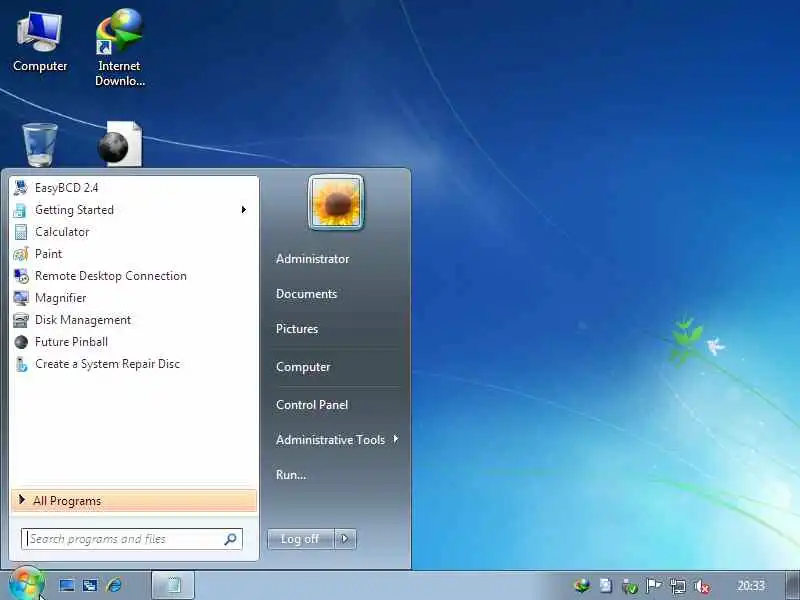This screenshot has width=800, height=600.
Task: Click the sunflower user account picture
Action: 336,203
